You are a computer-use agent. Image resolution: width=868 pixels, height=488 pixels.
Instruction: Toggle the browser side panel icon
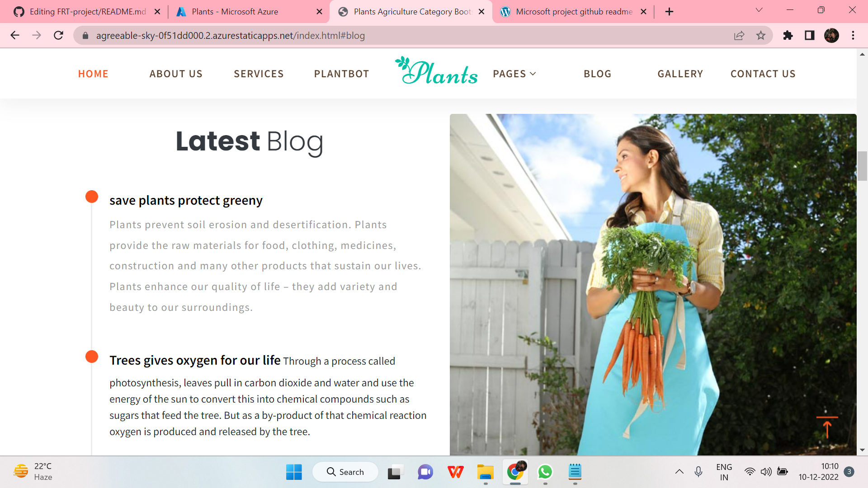[810, 35]
